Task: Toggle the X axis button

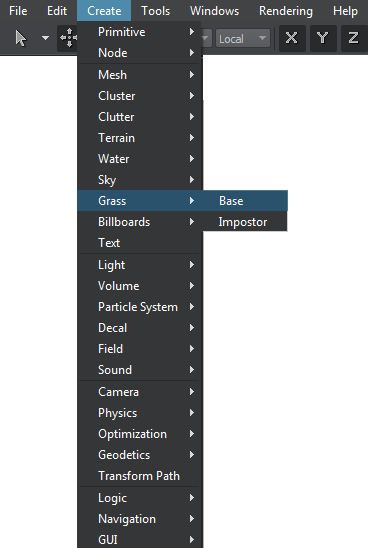Action: [292, 38]
